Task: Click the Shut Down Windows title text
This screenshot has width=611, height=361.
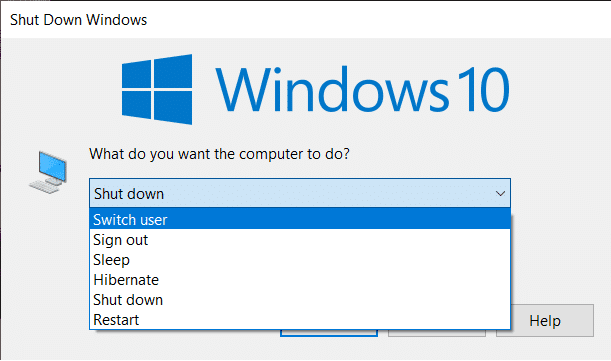Action: 78,20
